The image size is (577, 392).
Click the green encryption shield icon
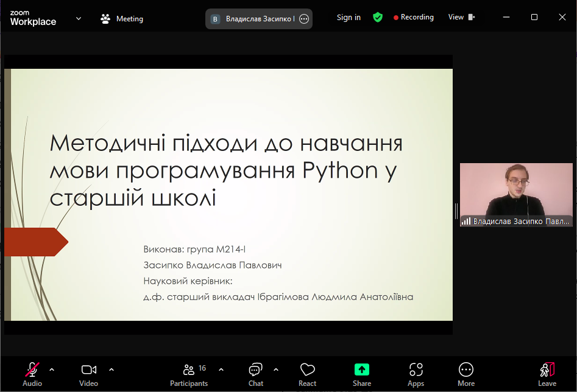point(378,17)
